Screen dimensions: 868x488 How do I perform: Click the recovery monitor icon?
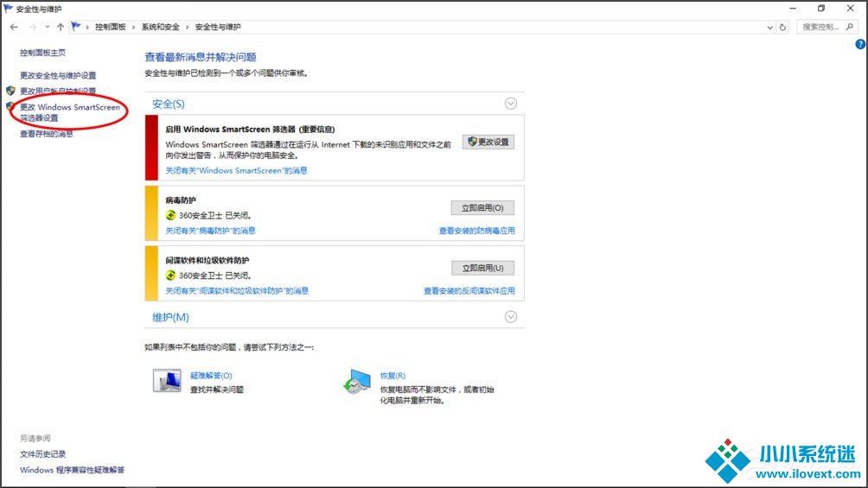point(356,382)
